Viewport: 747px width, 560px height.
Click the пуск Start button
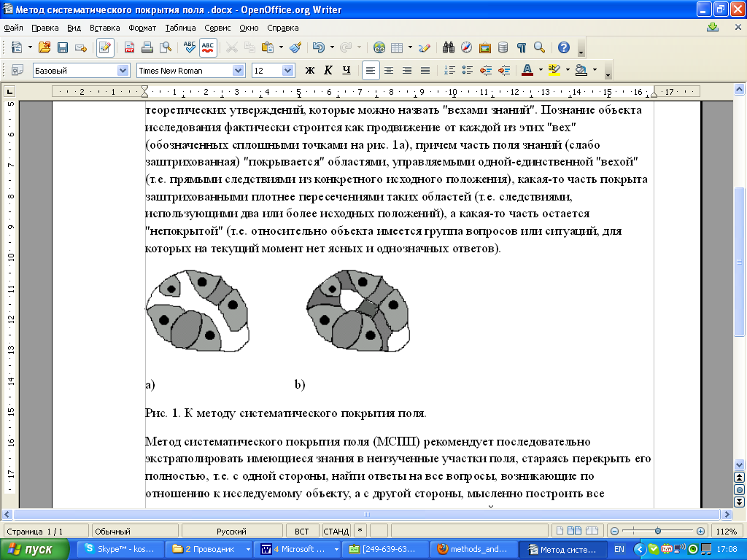(x=34, y=550)
